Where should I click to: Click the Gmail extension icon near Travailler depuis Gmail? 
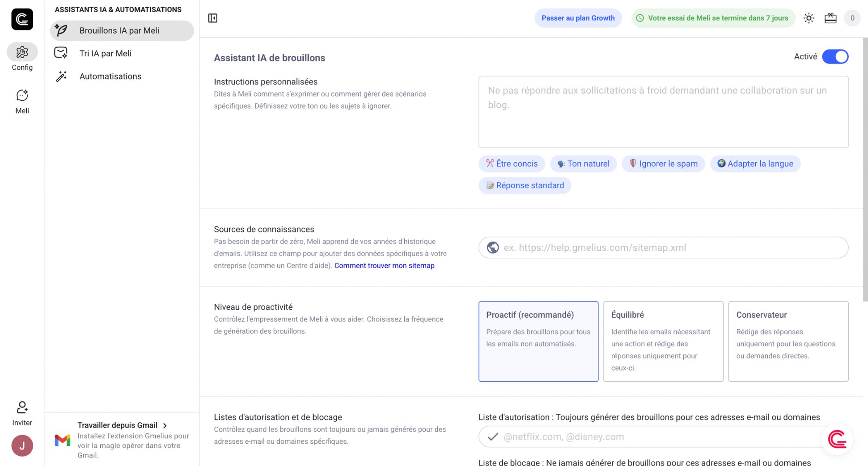(62, 440)
